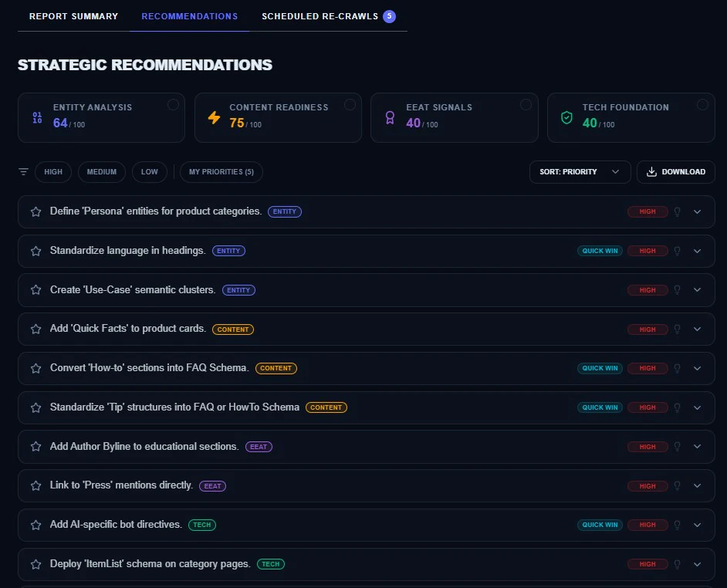This screenshot has width=727, height=588.
Task: Toggle the LOW priority filter
Action: (149, 172)
